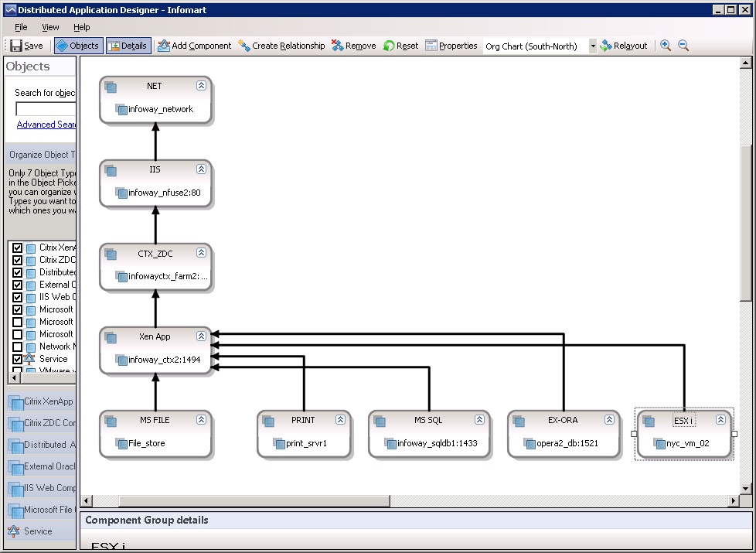Image resolution: width=756 pixels, height=553 pixels.
Task: Collapse the IIS component group
Action: coord(201,169)
